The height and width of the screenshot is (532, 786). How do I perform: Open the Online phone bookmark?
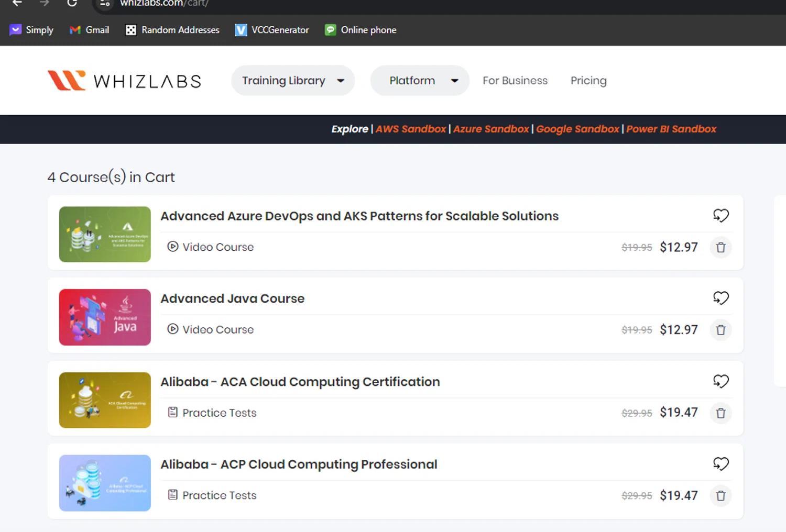click(361, 30)
